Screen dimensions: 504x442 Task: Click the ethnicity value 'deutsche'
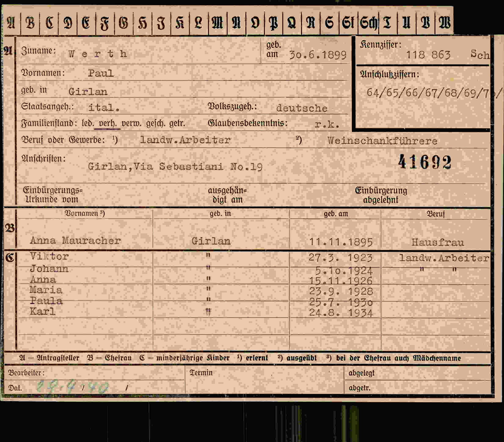coord(302,108)
